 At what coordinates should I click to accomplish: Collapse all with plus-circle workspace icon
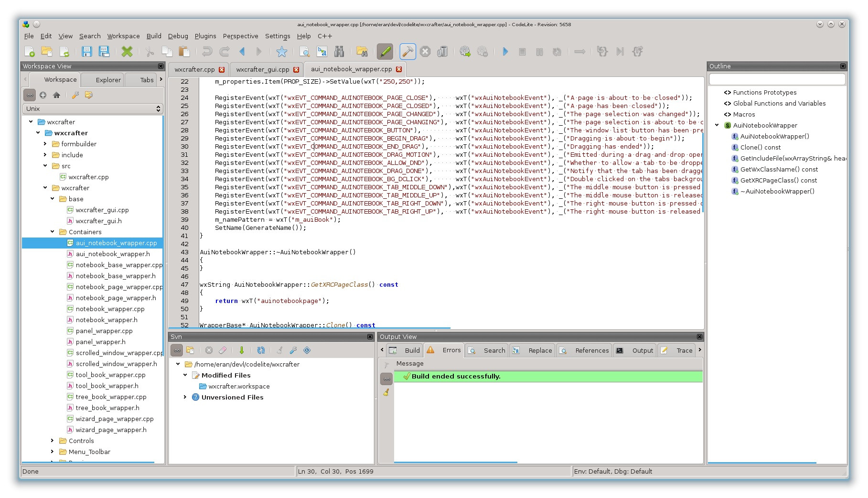click(43, 95)
